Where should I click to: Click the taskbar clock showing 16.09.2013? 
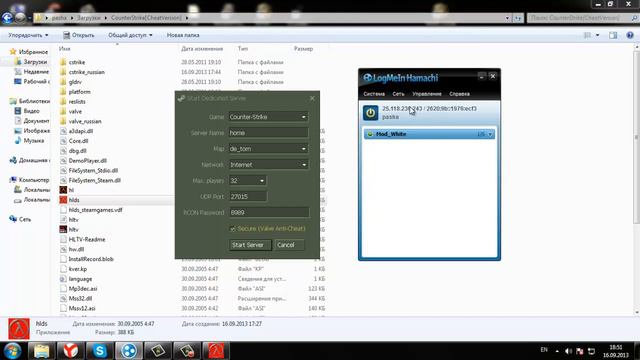[616, 351]
